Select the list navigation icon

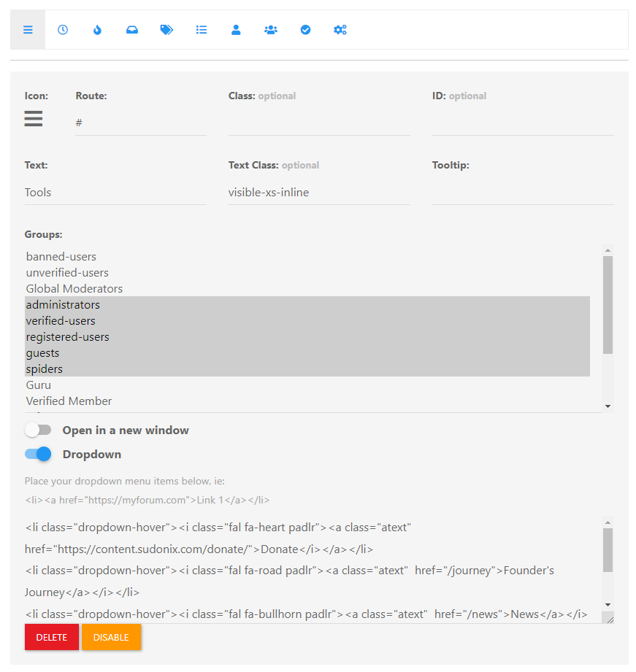202,30
